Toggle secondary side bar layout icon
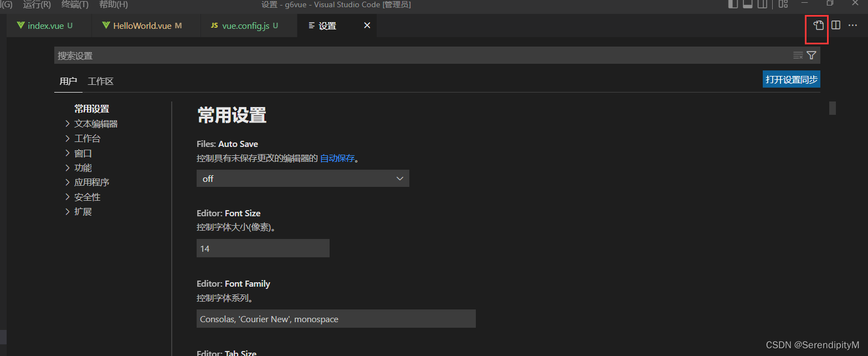This screenshot has height=356, width=868. 762,4
